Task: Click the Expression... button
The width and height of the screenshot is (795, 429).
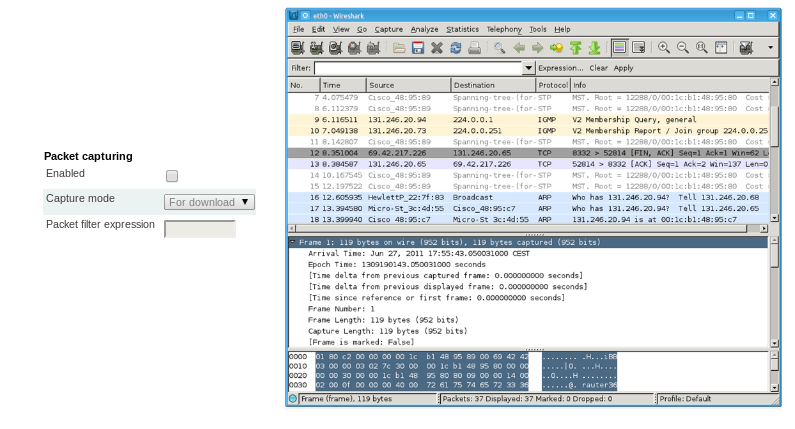Action: (560, 68)
